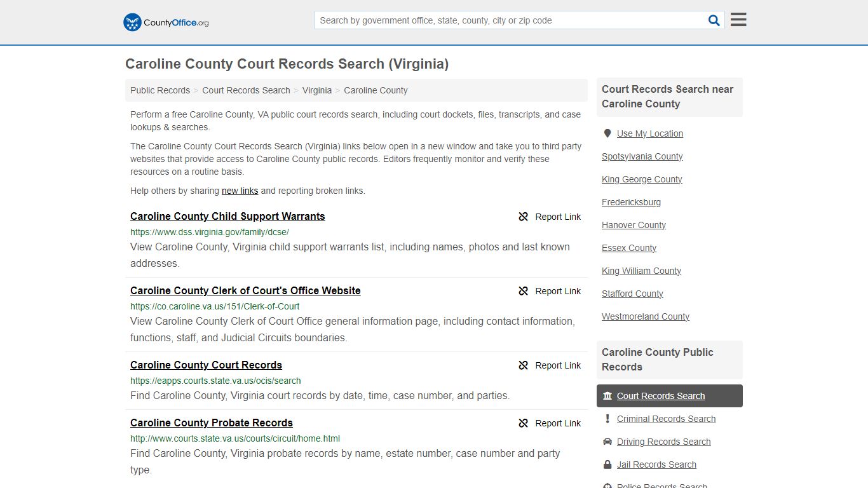Viewport: 868px width, 488px height.
Task: Click broken-link icon for Child Support Warrants
Action: (x=524, y=217)
